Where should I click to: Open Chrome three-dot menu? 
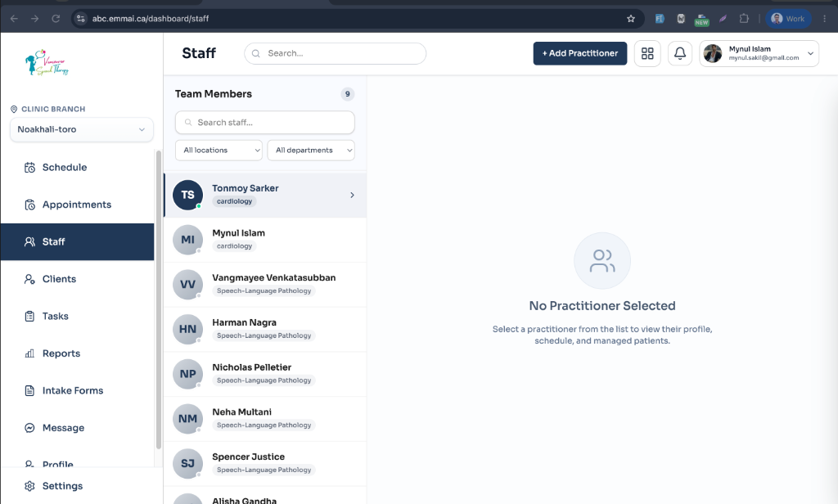(x=825, y=19)
